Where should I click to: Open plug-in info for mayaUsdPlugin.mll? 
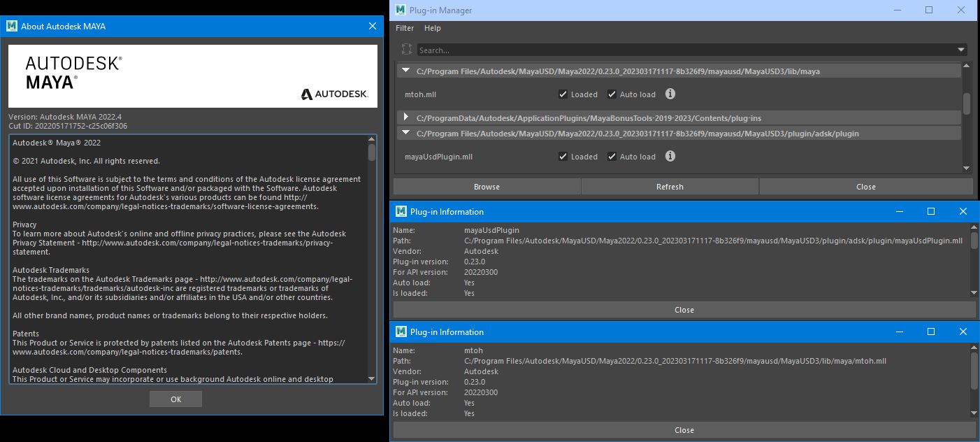(670, 156)
